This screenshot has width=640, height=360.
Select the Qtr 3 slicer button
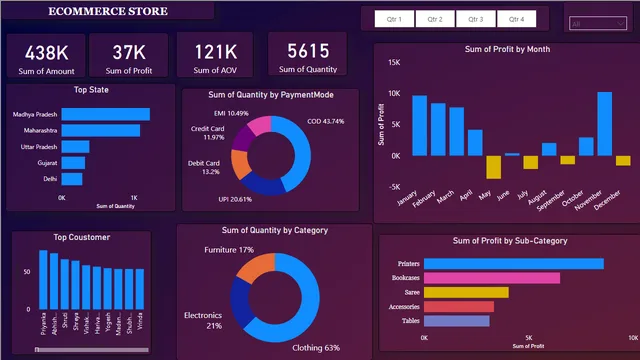point(476,19)
